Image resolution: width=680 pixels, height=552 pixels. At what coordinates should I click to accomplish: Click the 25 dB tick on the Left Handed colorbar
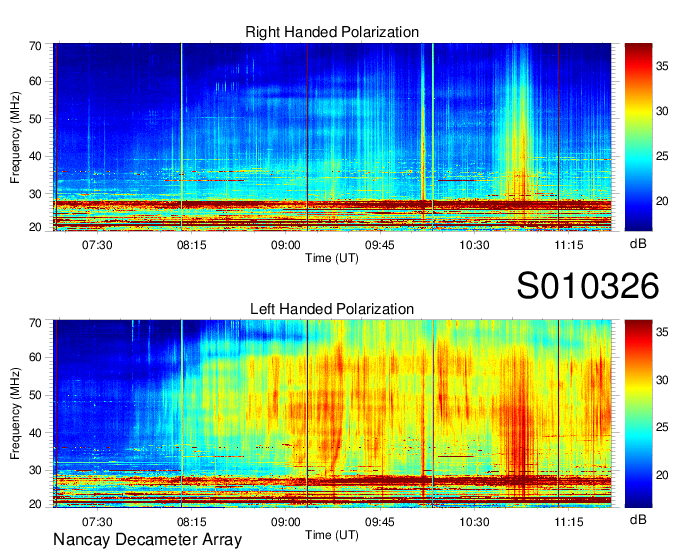click(662, 428)
